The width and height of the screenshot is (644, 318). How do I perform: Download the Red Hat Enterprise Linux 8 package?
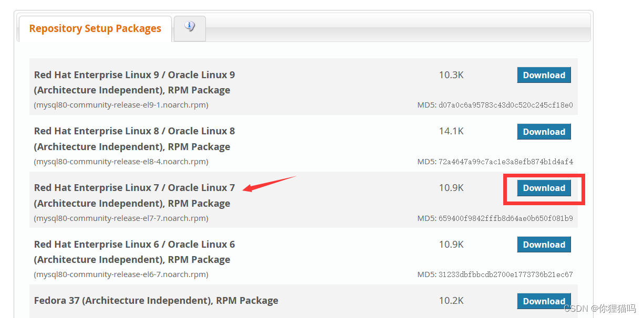click(x=544, y=132)
